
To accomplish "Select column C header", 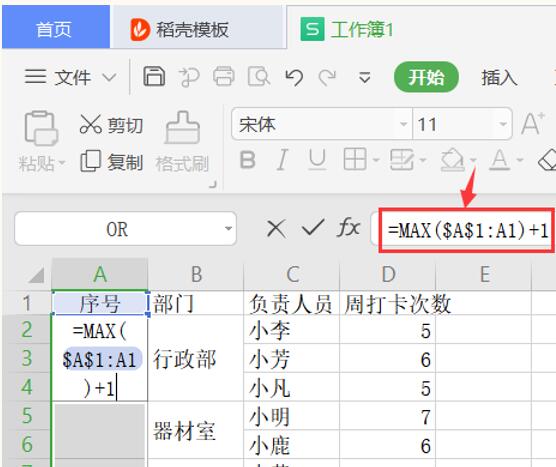I will [x=292, y=274].
